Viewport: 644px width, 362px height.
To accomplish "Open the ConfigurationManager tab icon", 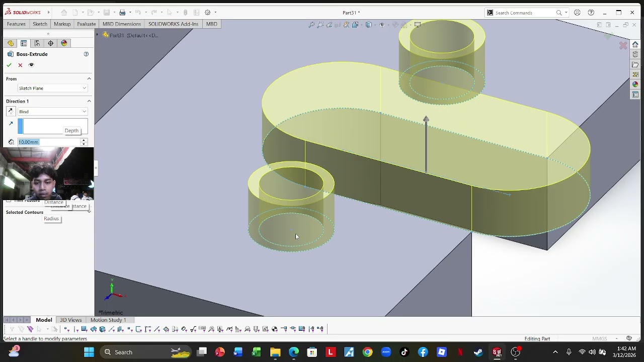I will click(x=37, y=43).
